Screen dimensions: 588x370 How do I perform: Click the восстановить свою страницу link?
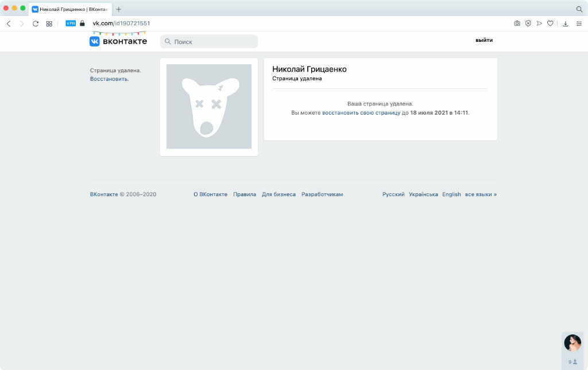coord(361,113)
